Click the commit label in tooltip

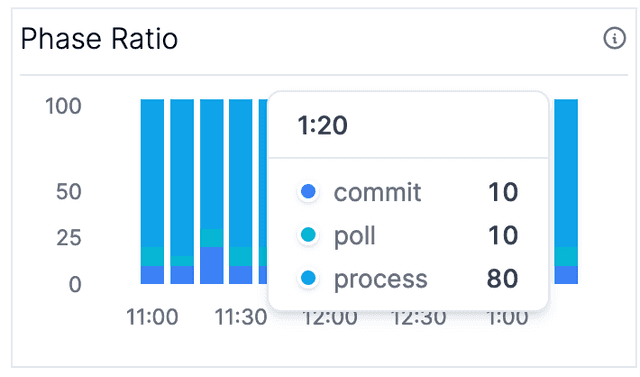378,192
